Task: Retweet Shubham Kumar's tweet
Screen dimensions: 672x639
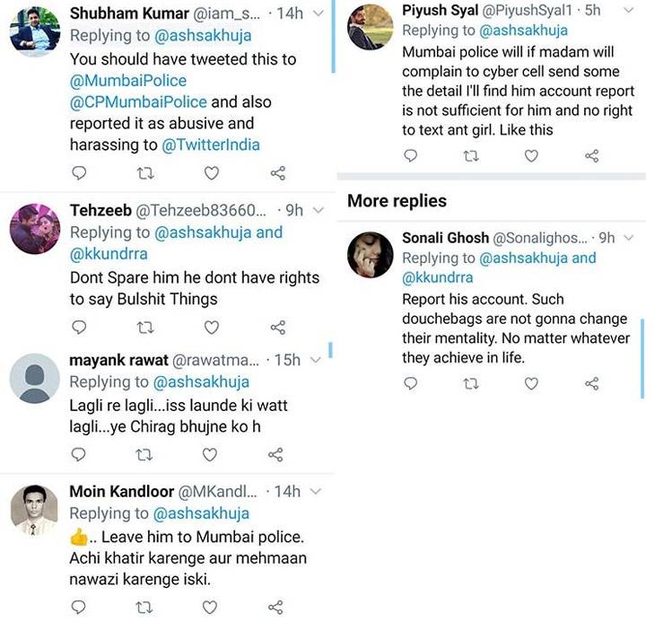Action: pos(144,172)
